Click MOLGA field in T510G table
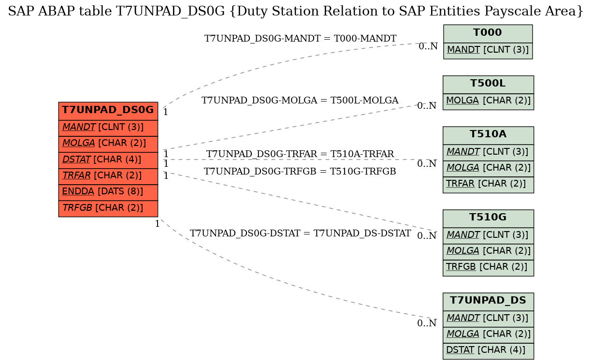 (488, 251)
